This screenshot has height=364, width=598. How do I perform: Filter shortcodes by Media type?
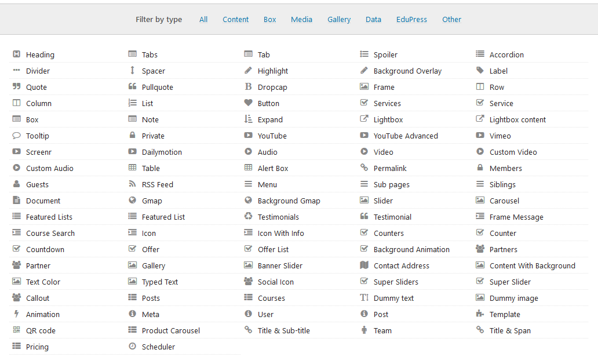[x=301, y=20]
